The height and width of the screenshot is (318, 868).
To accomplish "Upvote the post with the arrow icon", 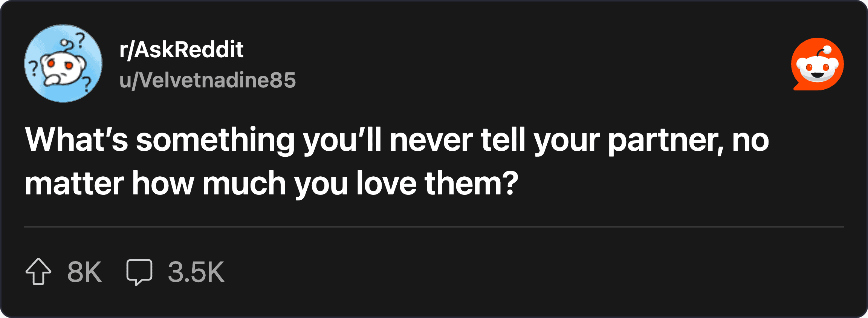I will click(x=38, y=271).
